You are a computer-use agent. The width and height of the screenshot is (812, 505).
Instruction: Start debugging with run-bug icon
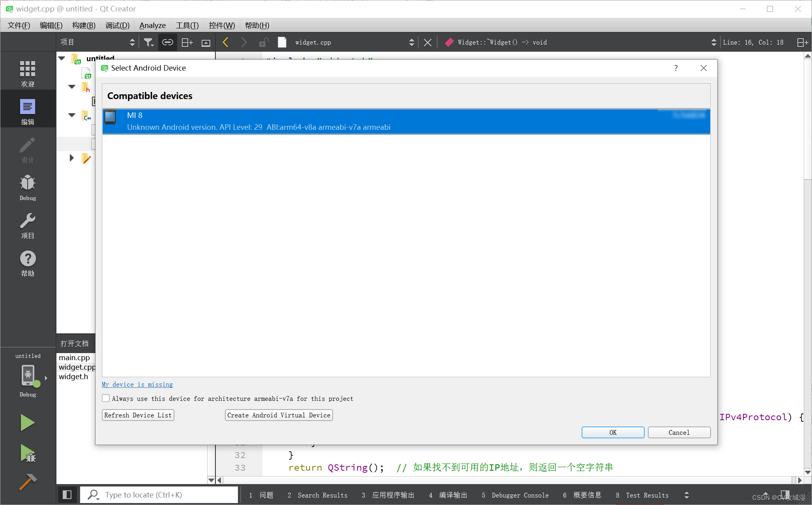(28, 453)
